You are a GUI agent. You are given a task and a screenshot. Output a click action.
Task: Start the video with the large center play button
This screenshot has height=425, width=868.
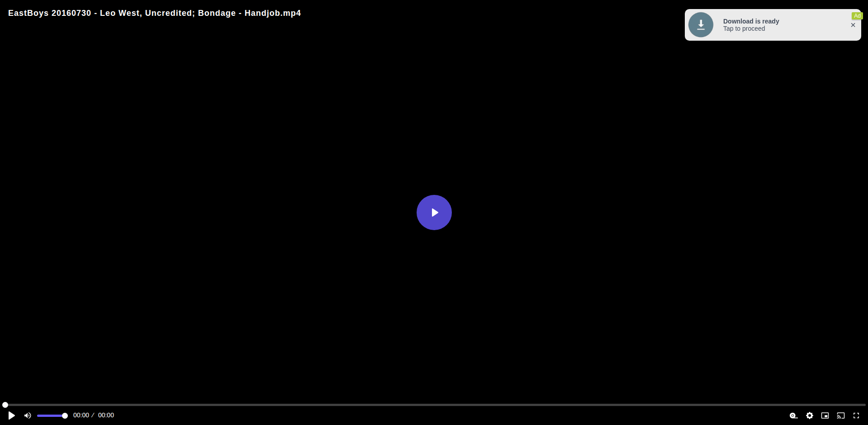point(434,212)
